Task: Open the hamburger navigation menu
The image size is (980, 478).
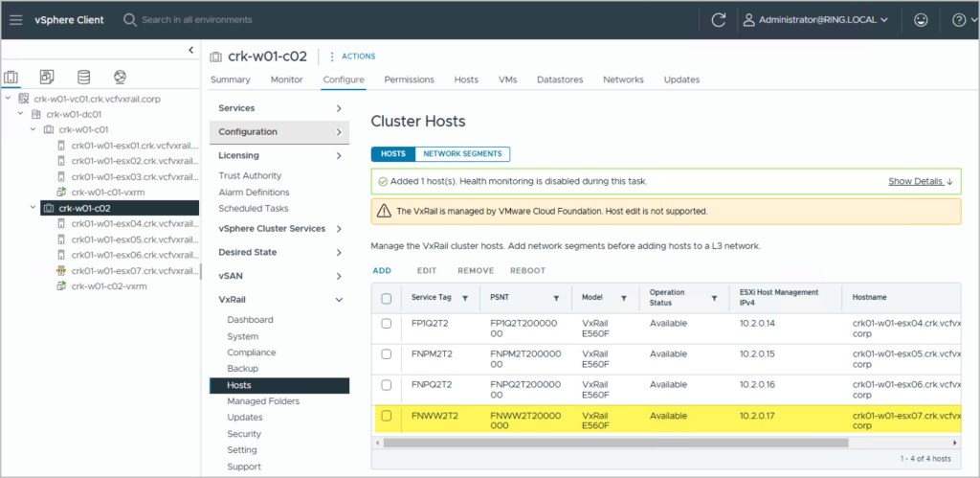Action: coord(14,19)
